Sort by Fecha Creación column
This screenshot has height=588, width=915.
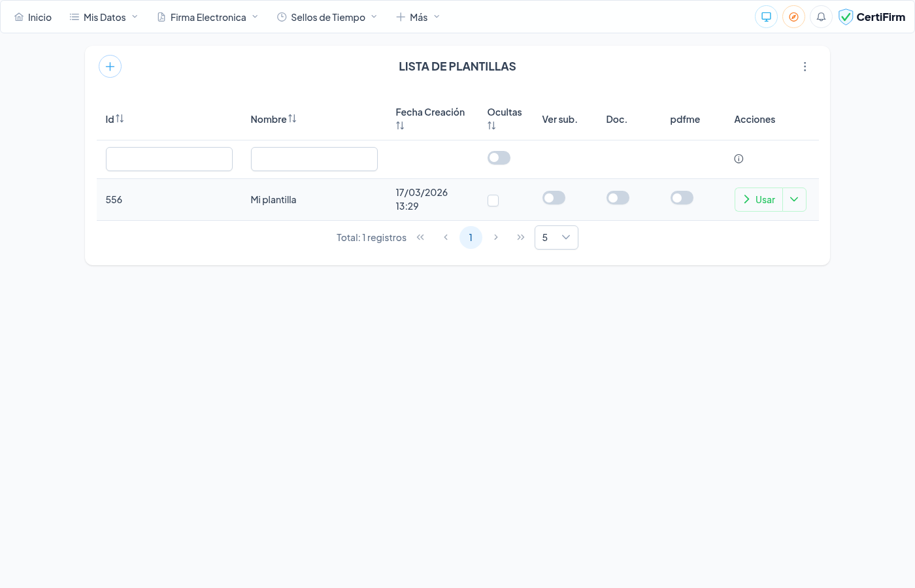[400, 125]
